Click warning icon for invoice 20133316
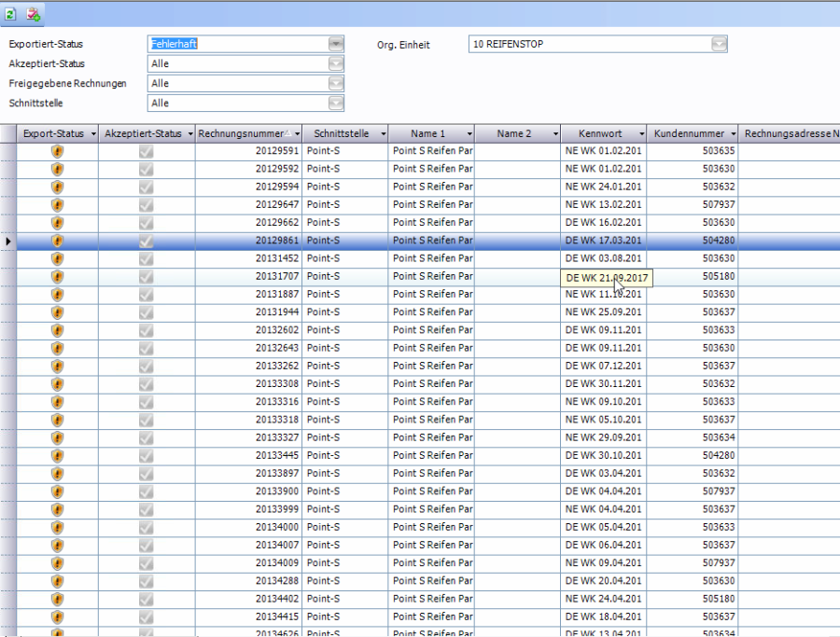840x637 pixels. 57,401
